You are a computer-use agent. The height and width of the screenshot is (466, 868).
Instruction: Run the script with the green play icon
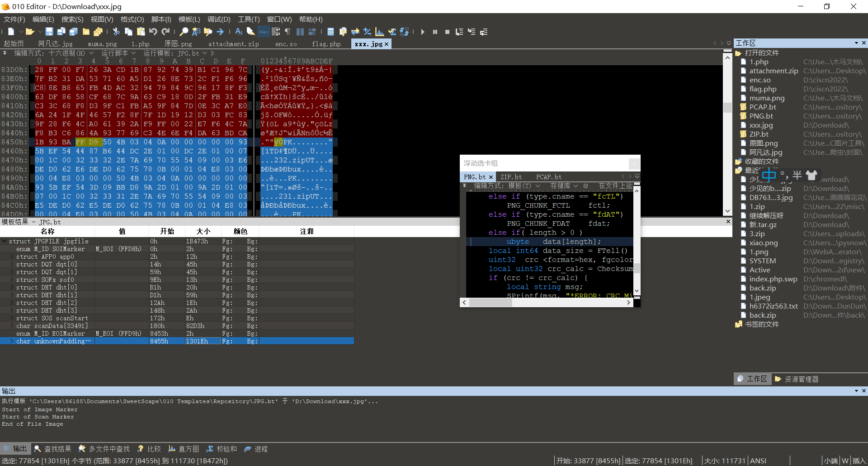click(423, 32)
